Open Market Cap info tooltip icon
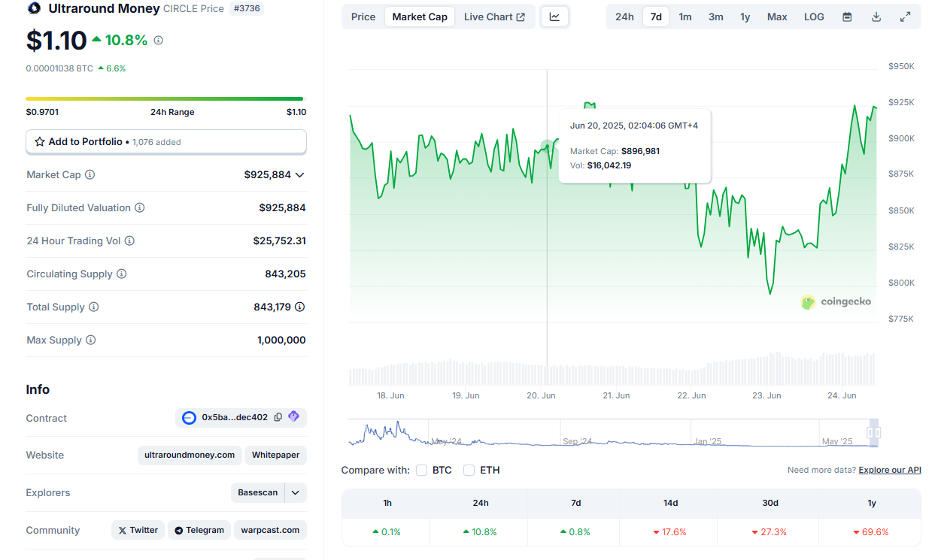 point(90,174)
